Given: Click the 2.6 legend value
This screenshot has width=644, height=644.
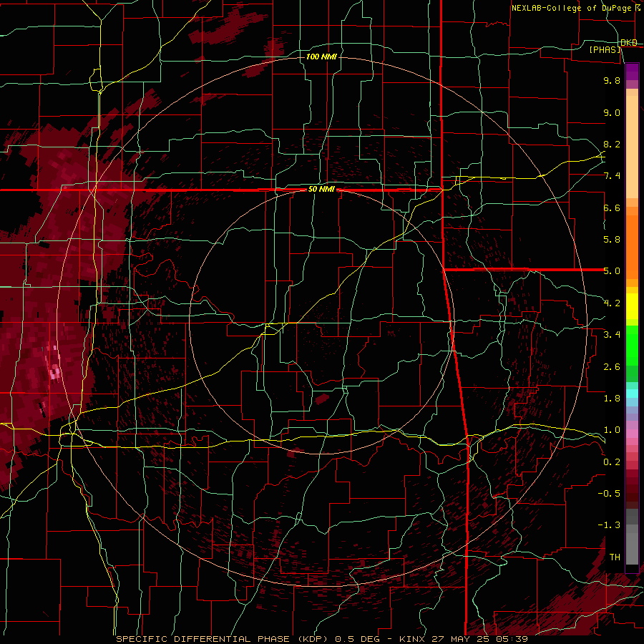Looking at the screenshot, I should [612, 367].
